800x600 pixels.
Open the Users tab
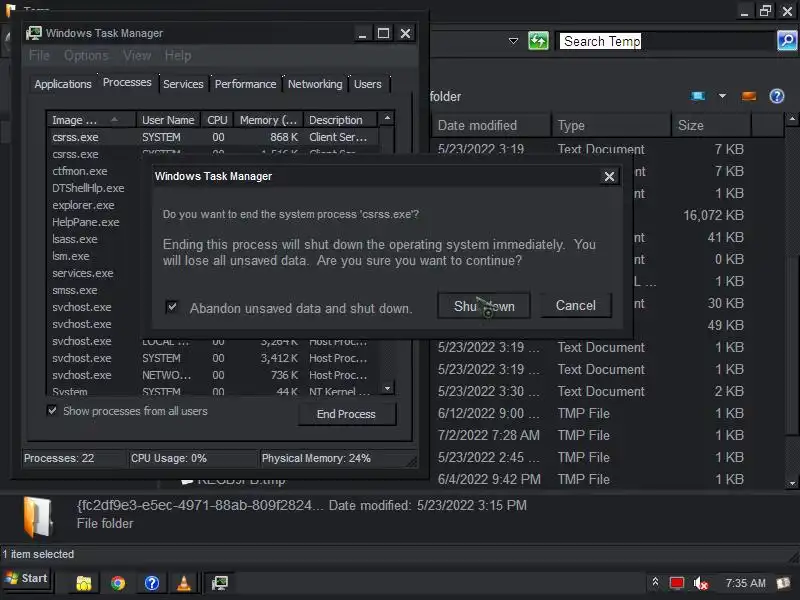(368, 84)
